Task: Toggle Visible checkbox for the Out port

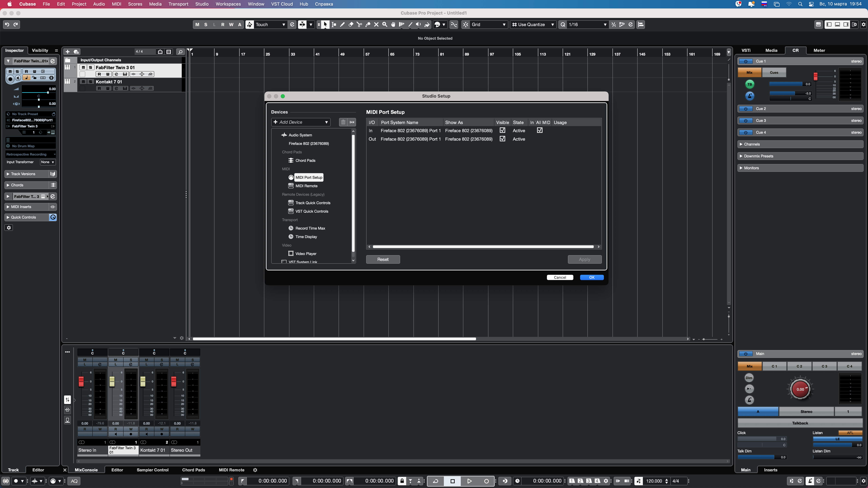Action: [x=502, y=139]
